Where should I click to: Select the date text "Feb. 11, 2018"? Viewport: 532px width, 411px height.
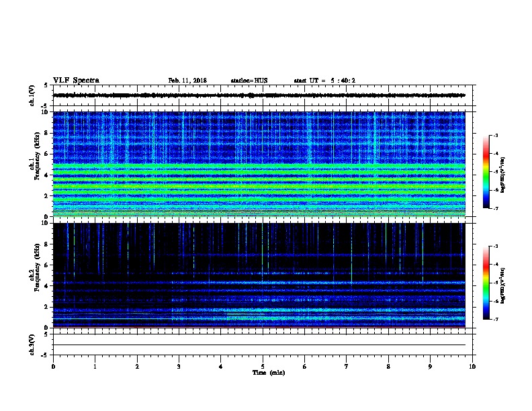pyautogui.click(x=187, y=81)
